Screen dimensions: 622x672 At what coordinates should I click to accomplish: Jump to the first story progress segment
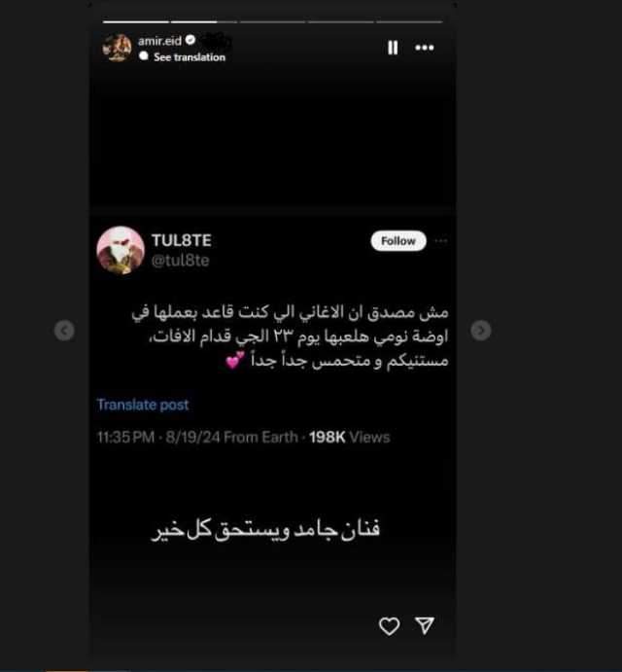click(136, 21)
